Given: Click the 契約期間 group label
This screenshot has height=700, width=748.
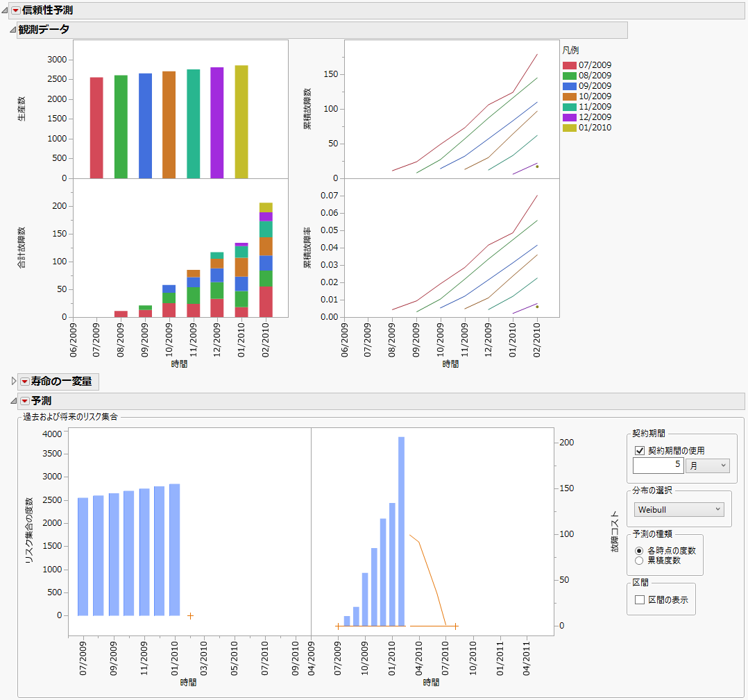Looking at the screenshot, I should [648, 434].
